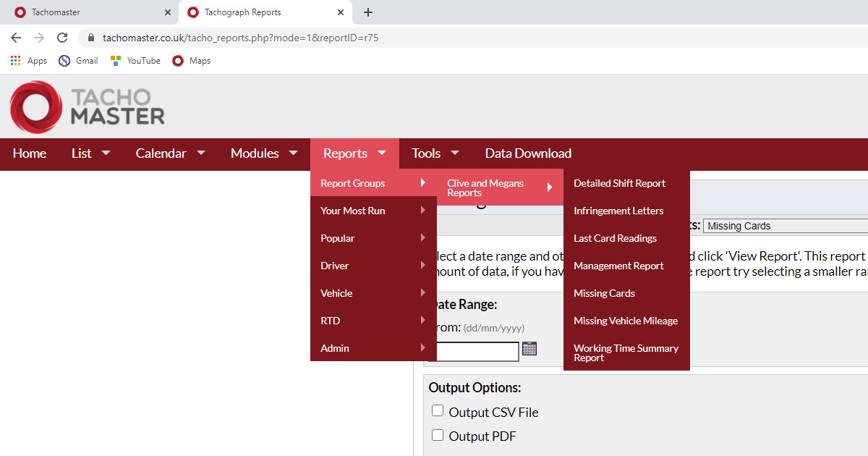The width and height of the screenshot is (868, 456).
Task: Open a new browser tab
Action: pos(368,12)
